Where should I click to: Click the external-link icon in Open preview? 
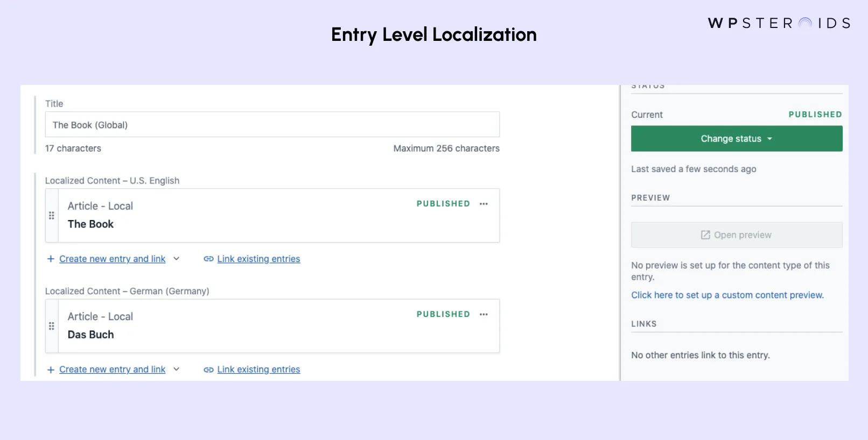click(705, 235)
